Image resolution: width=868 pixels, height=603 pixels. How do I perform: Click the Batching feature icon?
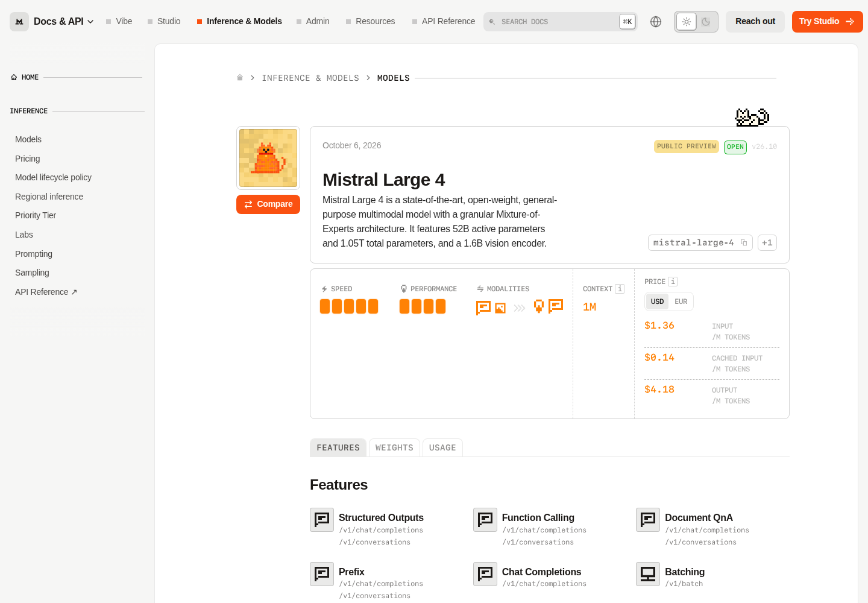click(648, 574)
